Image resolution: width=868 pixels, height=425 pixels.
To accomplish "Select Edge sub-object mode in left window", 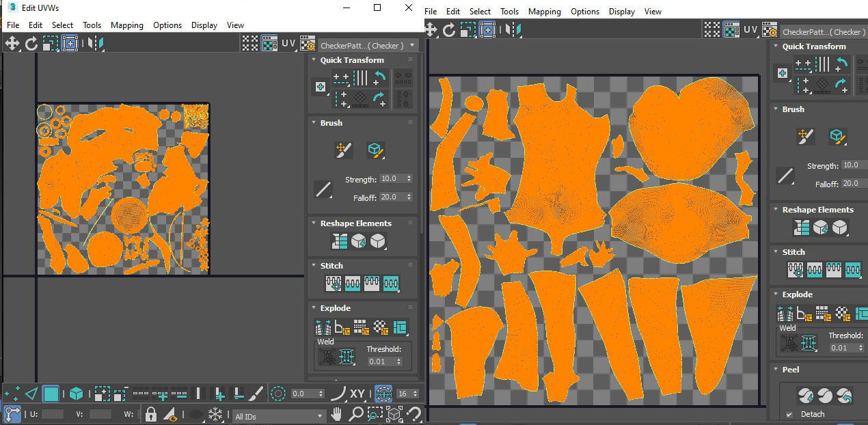I will pos(31,394).
